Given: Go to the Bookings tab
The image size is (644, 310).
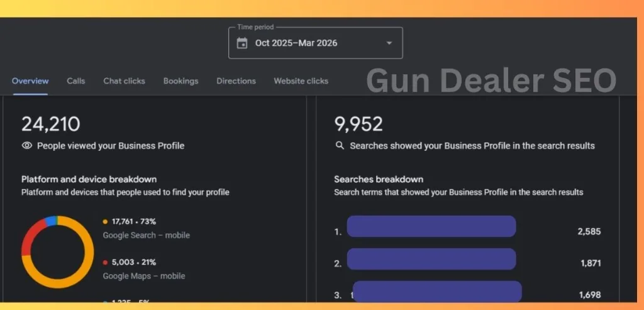Looking at the screenshot, I should coord(180,81).
